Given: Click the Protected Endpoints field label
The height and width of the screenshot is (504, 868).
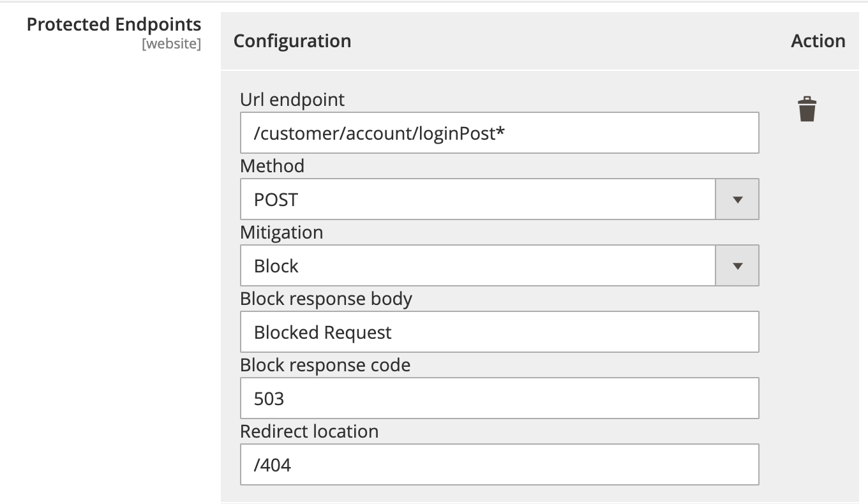Looking at the screenshot, I should [x=114, y=24].
